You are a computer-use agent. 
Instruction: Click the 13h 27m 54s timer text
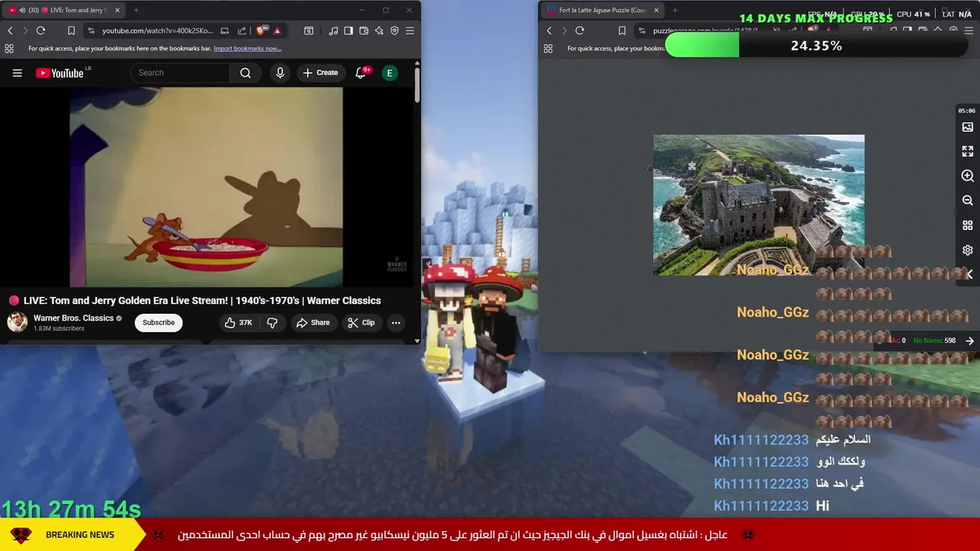(70, 510)
